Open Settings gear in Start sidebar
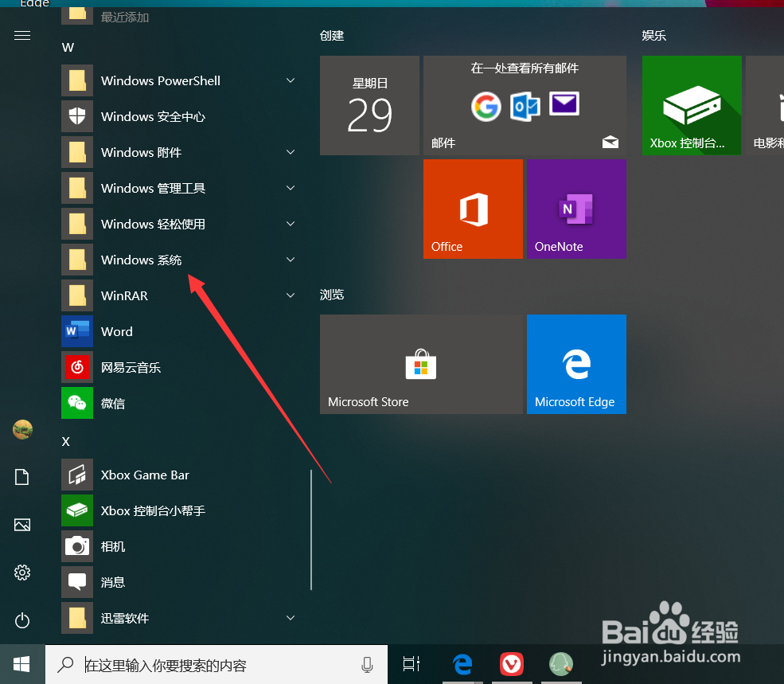The width and height of the screenshot is (784, 684). click(x=22, y=573)
